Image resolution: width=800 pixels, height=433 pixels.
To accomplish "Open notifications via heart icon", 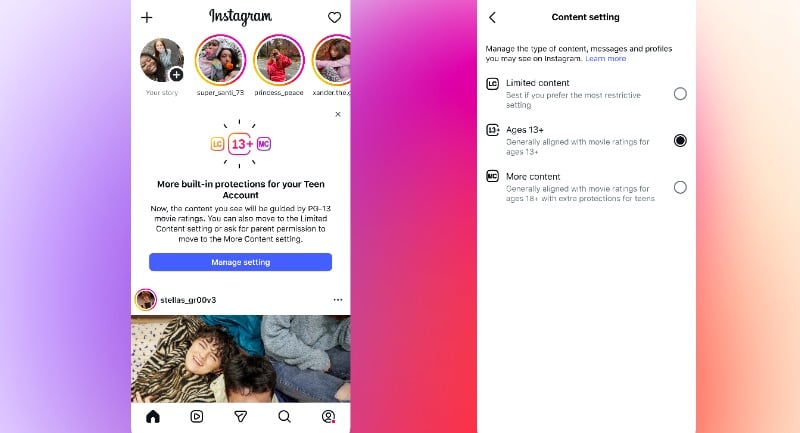I will (334, 17).
